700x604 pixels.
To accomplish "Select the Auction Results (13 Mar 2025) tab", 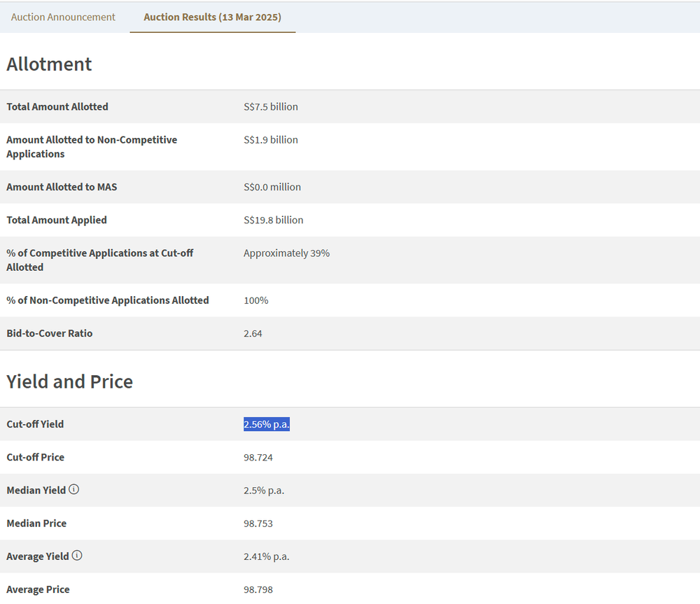I will tap(212, 17).
